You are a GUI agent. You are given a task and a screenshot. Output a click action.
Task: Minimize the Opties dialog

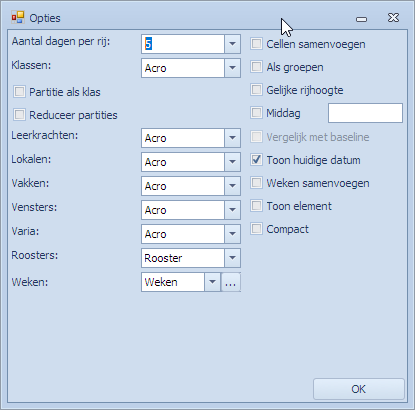361,19
